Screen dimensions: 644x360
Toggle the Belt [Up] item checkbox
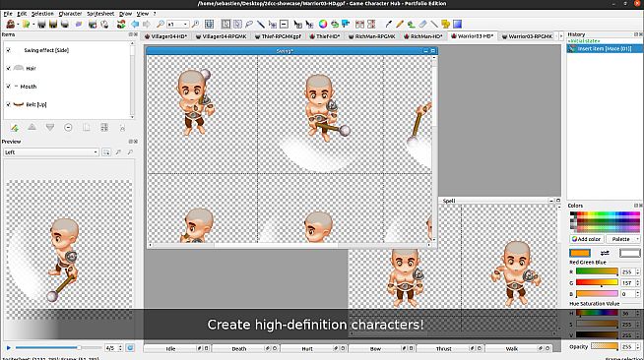pos(8,104)
